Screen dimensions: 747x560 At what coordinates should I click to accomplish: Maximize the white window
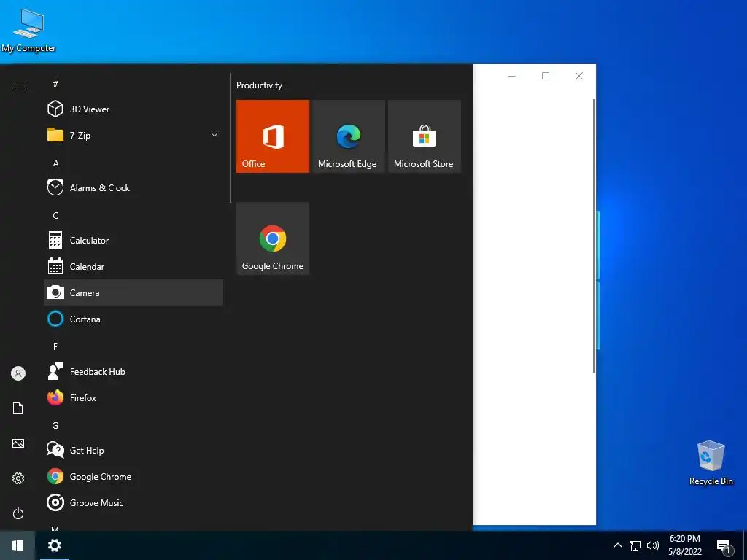click(546, 76)
